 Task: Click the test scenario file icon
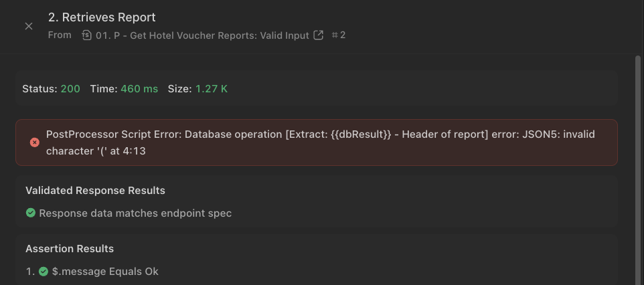(86, 35)
